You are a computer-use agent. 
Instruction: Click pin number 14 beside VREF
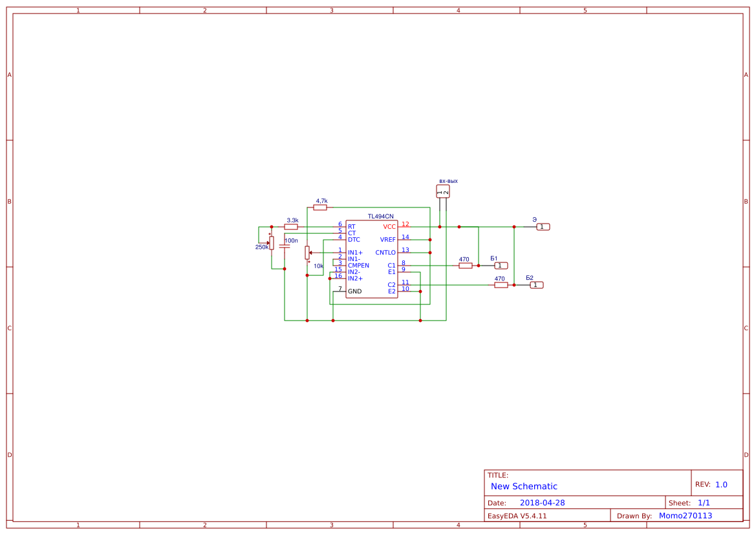click(x=405, y=237)
